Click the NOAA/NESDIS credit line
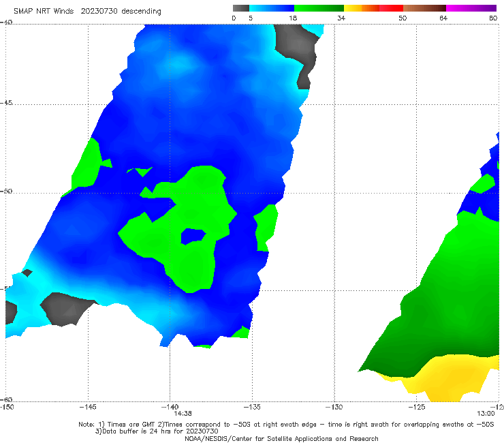 click(281, 438)
